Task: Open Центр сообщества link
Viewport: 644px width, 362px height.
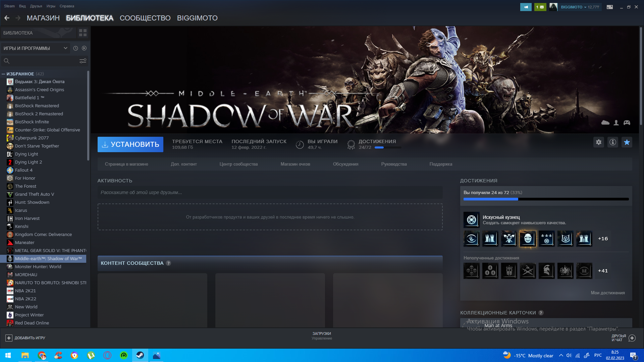Action: pyautogui.click(x=239, y=164)
